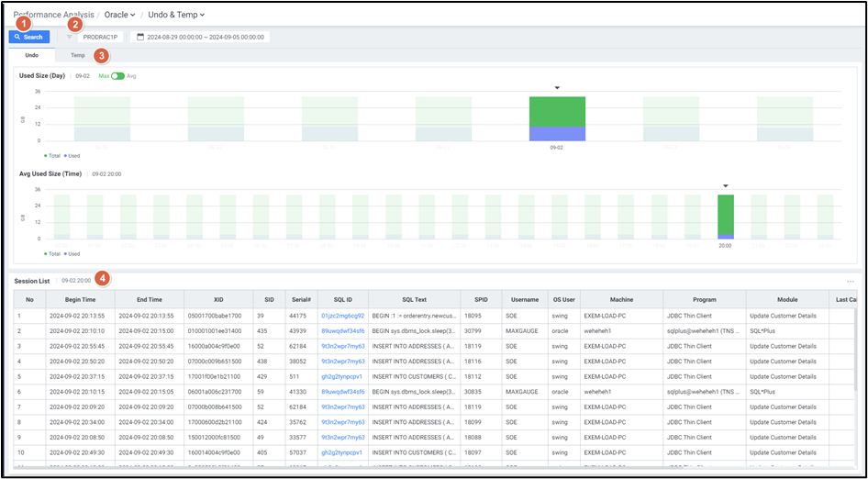This screenshot has height=479, width=868.
Task: Open the PRODRAC1P instance selector
Action: coord(100,38)
